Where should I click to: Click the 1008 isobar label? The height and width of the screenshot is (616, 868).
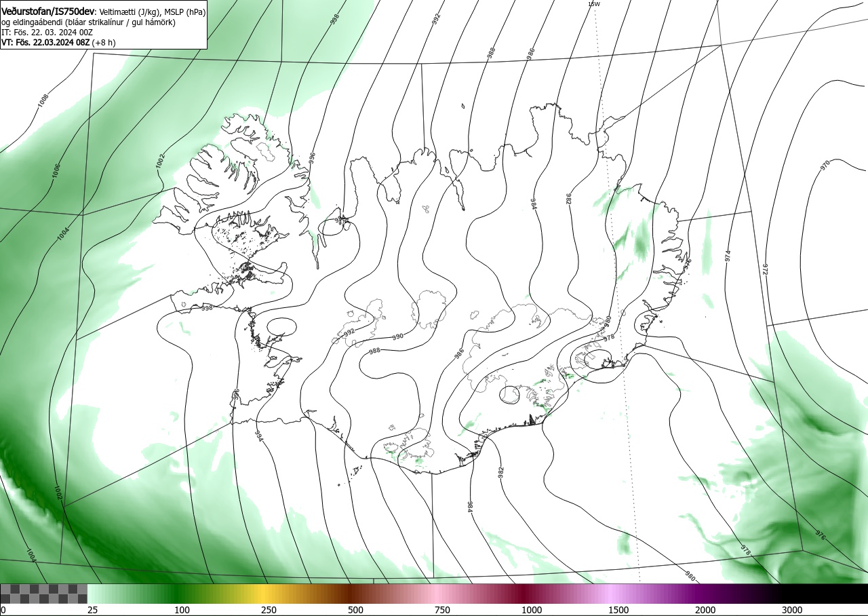(x=43, y=101)
